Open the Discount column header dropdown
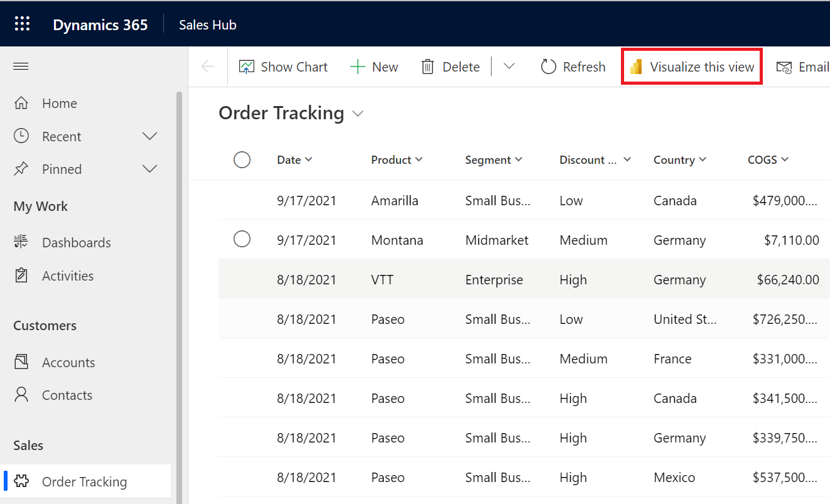 tap(627, 160)
